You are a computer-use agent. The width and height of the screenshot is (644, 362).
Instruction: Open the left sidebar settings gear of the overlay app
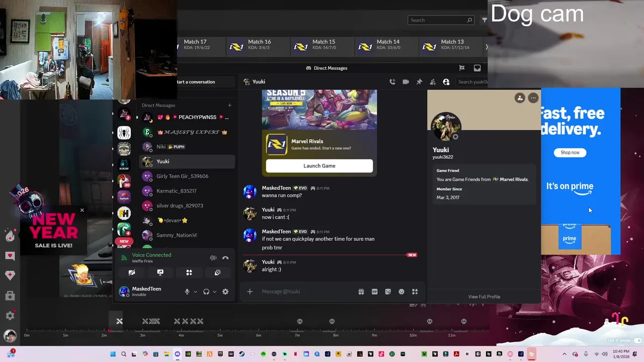(x=10, y=316)
